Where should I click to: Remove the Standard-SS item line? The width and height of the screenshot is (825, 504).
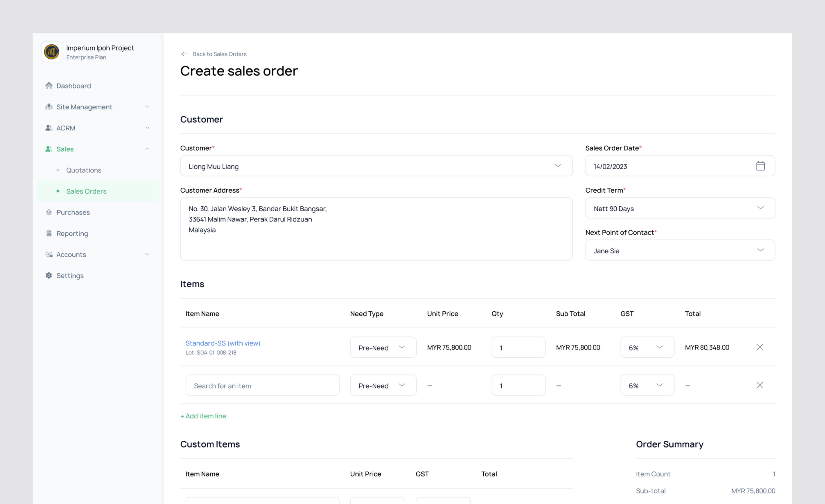tap(759, 347)
